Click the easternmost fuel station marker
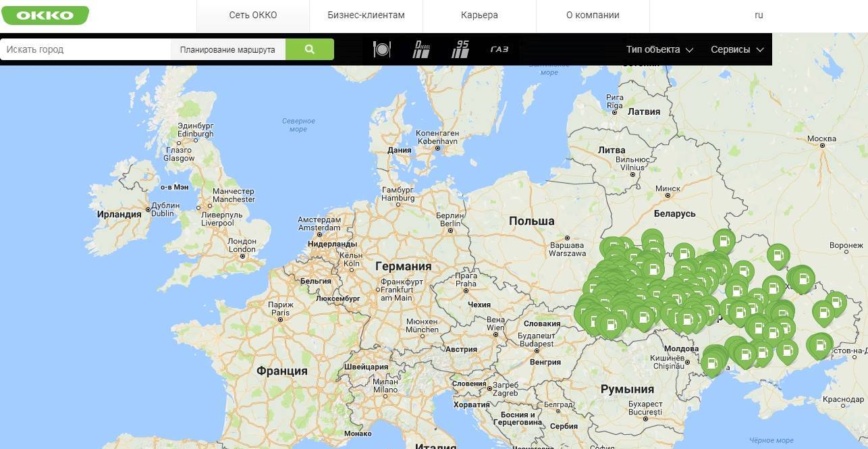The height and width of the screenshot is (449, 868). point(836,302)
